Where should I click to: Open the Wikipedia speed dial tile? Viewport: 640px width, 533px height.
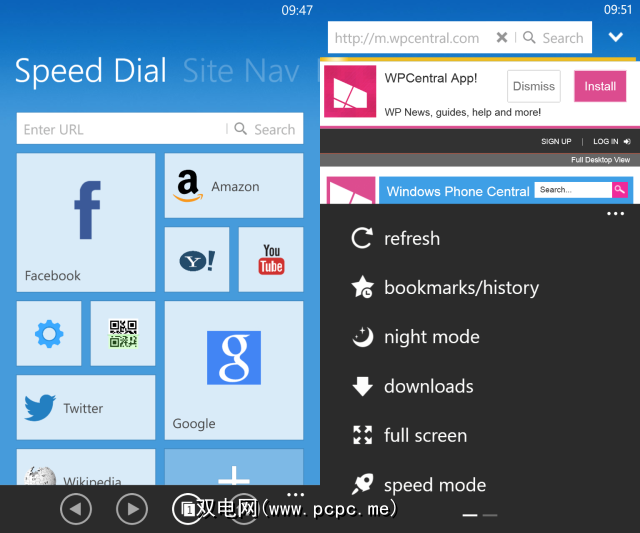(86, 467)
